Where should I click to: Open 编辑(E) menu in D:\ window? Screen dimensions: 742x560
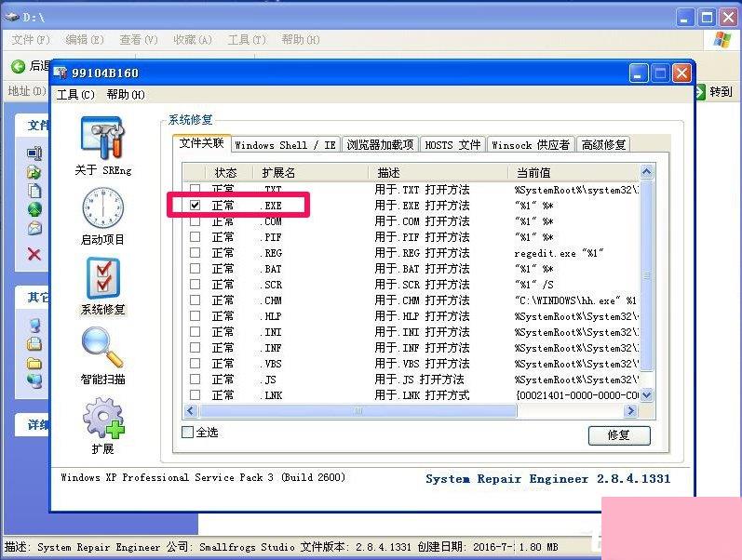tap(85, 40)
